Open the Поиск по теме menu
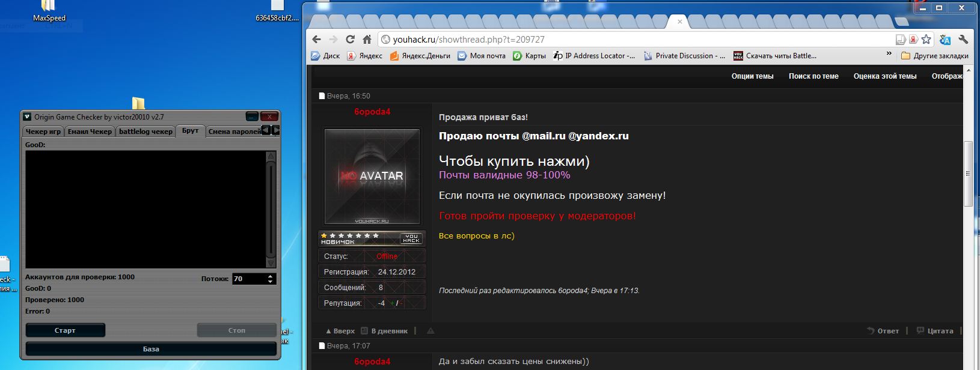Screen dimensions: 980x370 [x=813, y=76]
